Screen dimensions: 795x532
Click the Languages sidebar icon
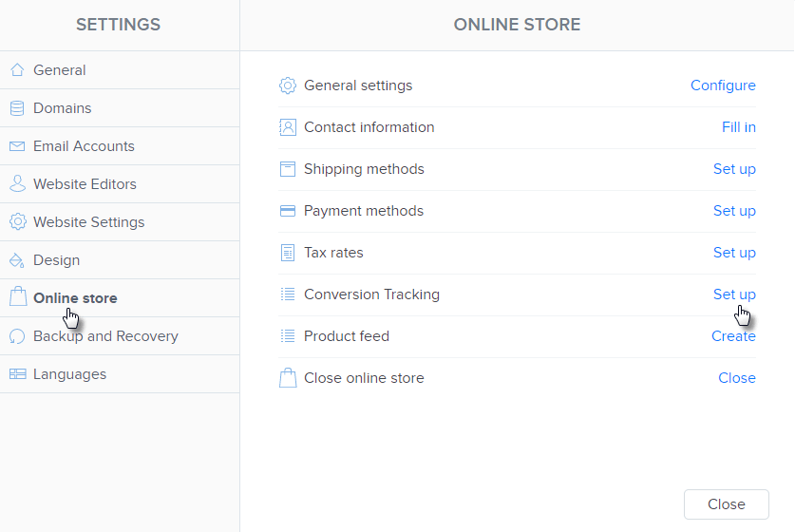17,374
